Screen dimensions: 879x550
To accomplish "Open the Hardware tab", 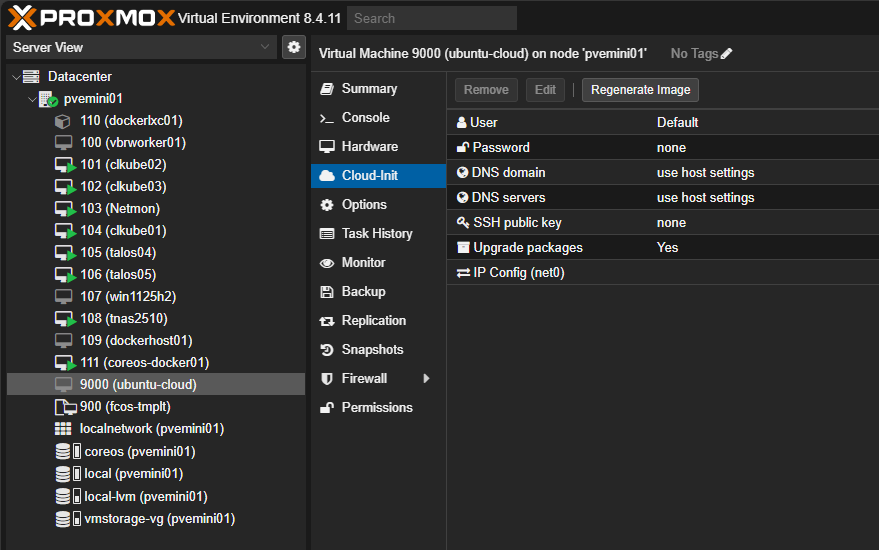I will click(369, 146).
